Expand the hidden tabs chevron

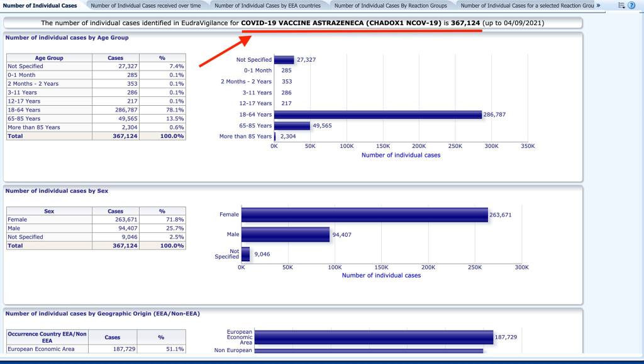click(x=598, y=5)
